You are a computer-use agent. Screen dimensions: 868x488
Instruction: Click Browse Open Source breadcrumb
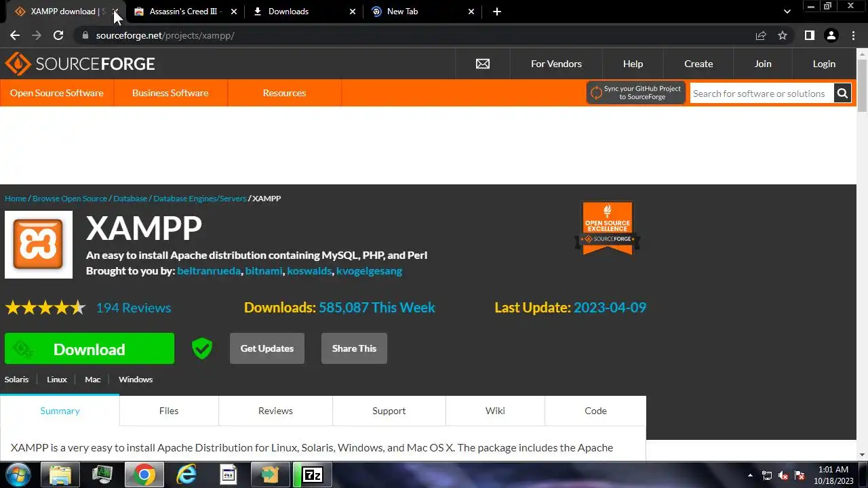coord(70,199)
